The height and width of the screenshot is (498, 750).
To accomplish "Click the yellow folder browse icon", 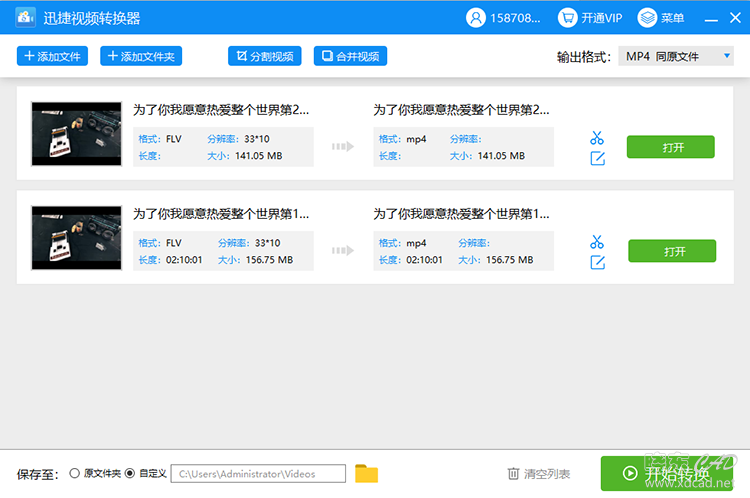I will point(366,474).
